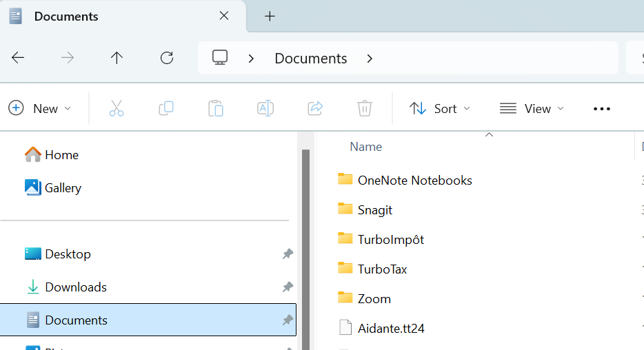Screen dimensions: 644x350
Task: Sort files by Name column header
Action: tap(365, 147)
